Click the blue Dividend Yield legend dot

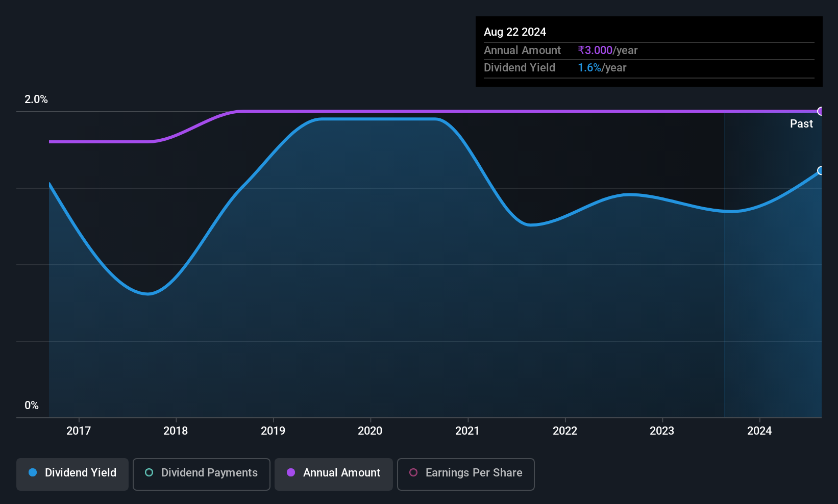click(33, 472)
